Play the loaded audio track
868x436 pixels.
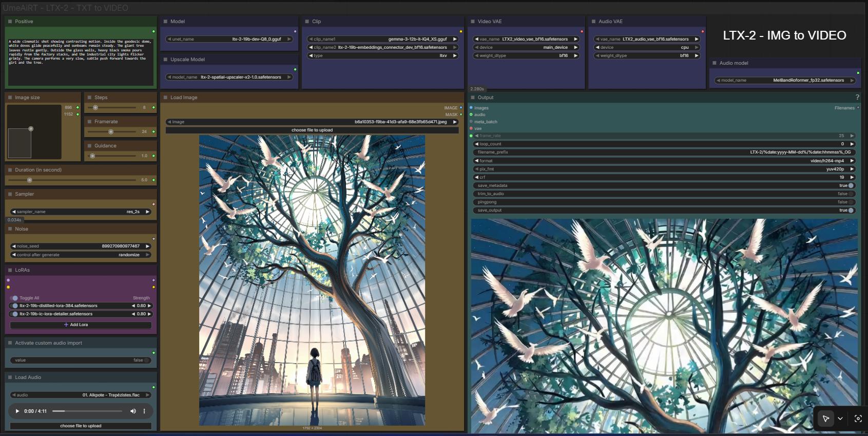(x=17, y=411)
